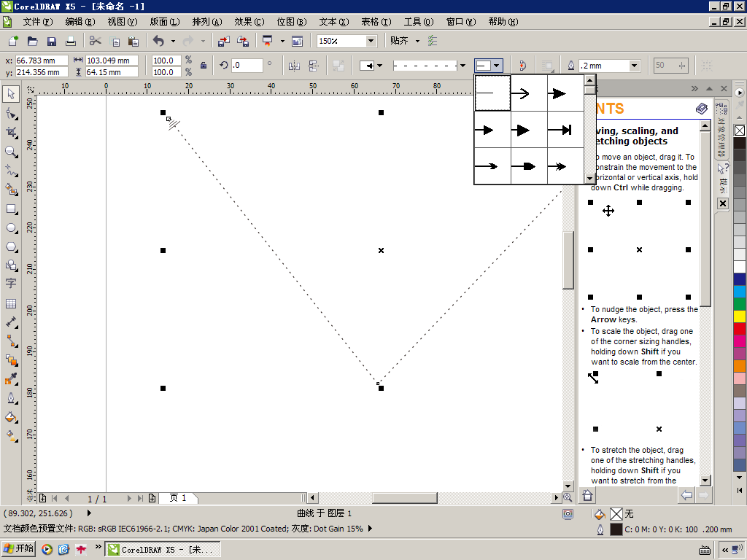
Task: Click the rotation angle input field
Action: click(247, 65)
